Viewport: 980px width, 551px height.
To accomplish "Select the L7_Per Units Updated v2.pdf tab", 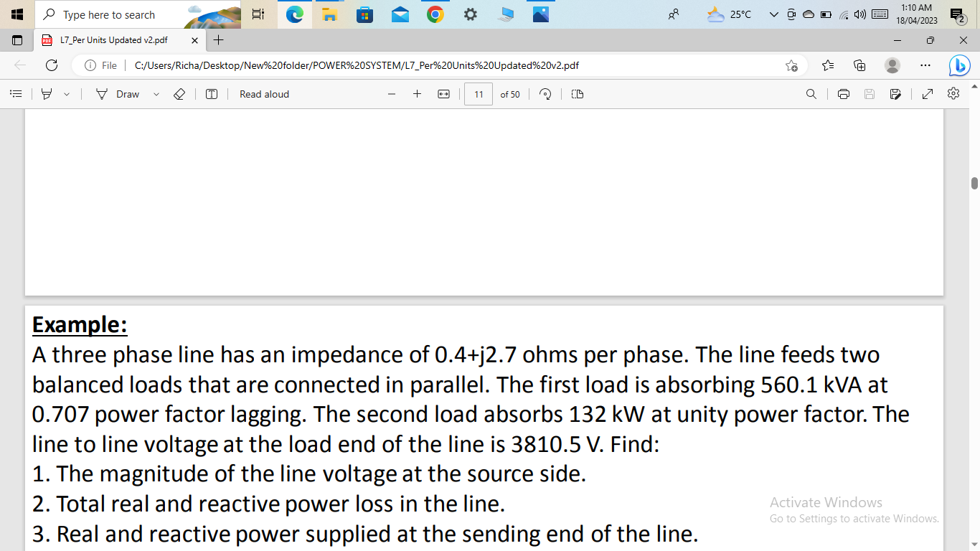I will [115, 40].
